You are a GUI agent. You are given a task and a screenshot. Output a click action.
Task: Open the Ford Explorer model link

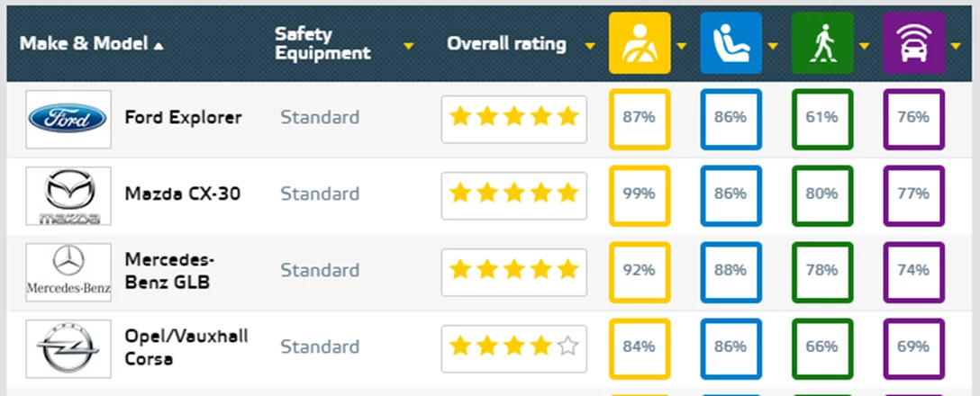point(183,118)
